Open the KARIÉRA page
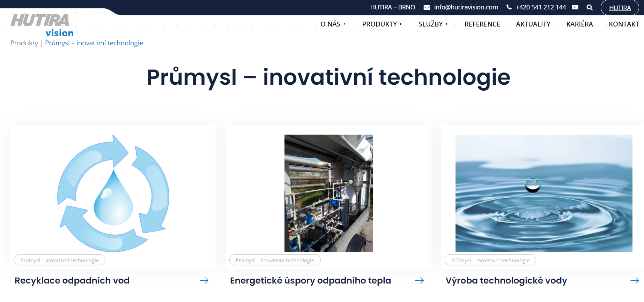 tap(579, 24)
